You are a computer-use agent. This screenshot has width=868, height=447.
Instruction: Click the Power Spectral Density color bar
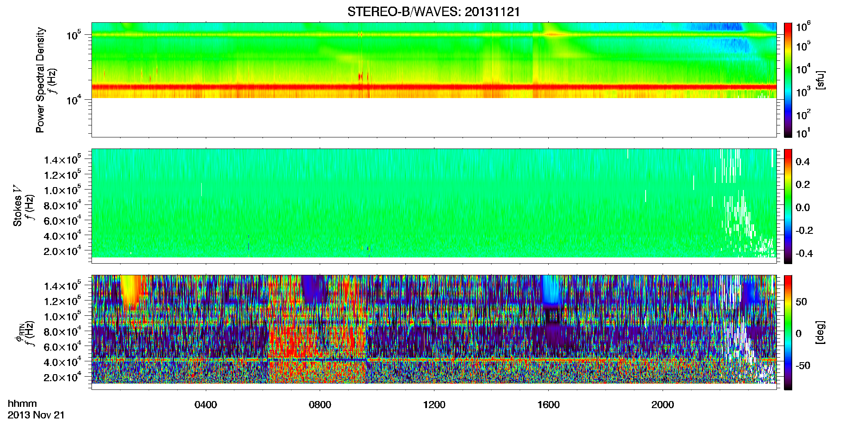click(788, 80)
